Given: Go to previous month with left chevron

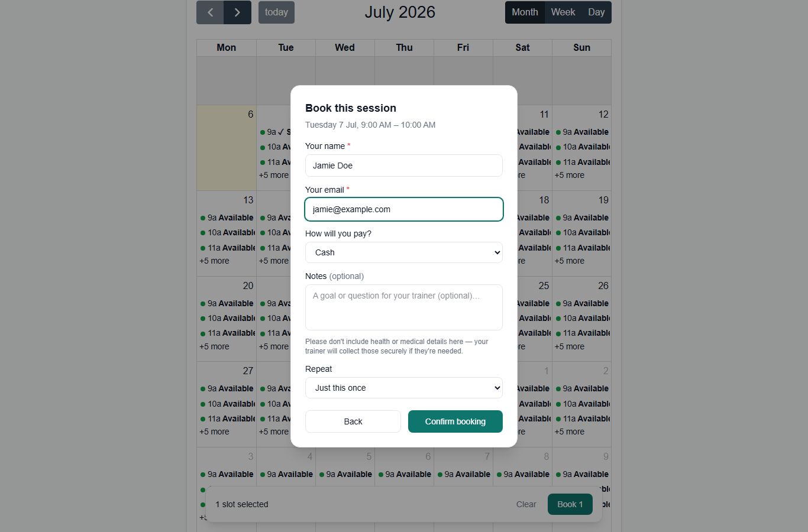Looking at the screenshot, I should pos(210,12).
